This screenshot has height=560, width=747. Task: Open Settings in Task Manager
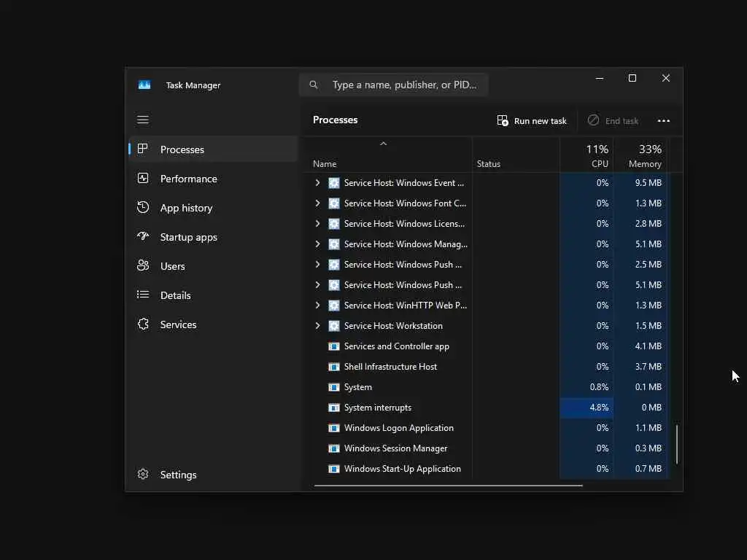coord(214,474)
